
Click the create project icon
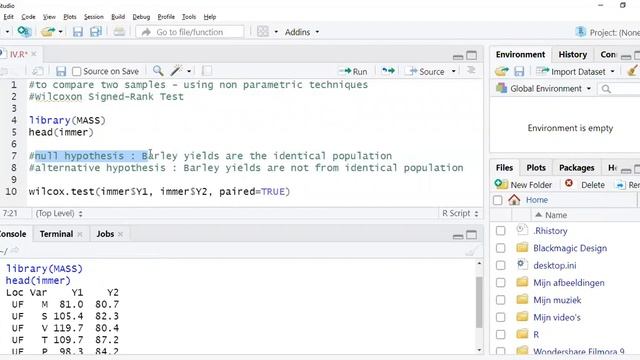pyautogui.click(x=24, y=32)
